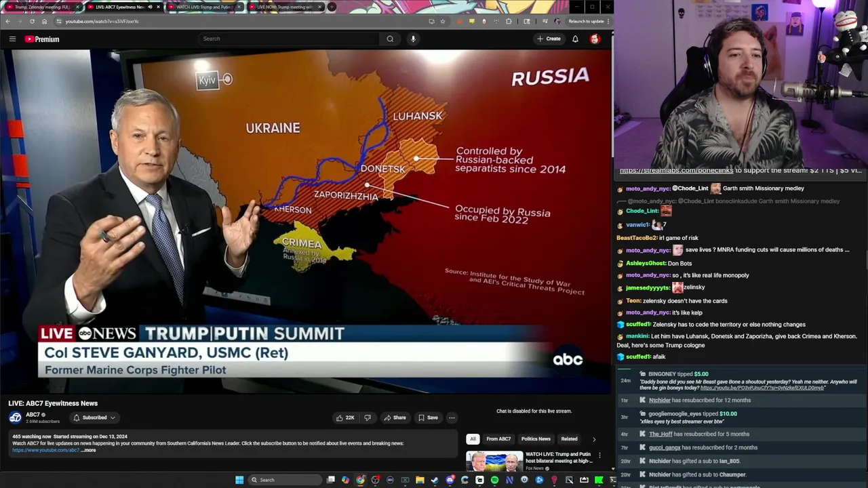Switch to the Trump, Zelensky meeting tab
The width and height of the screenshot is (868, 488).
[42, 7]
